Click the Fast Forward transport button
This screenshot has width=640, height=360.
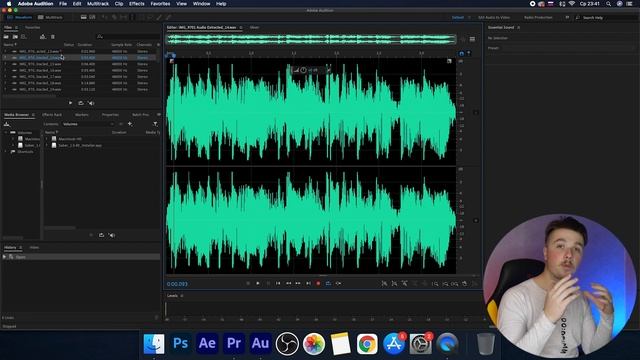coord(298,283)
